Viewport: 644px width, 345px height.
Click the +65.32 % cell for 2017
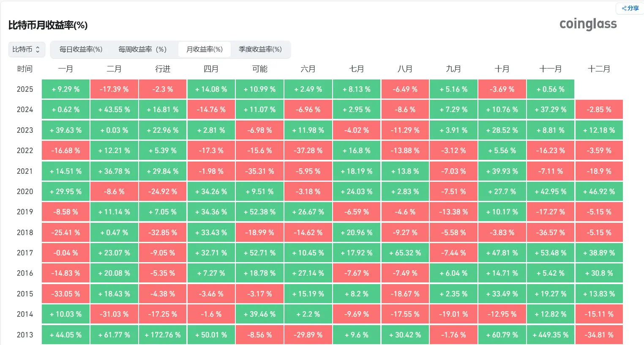click(405, 253)
